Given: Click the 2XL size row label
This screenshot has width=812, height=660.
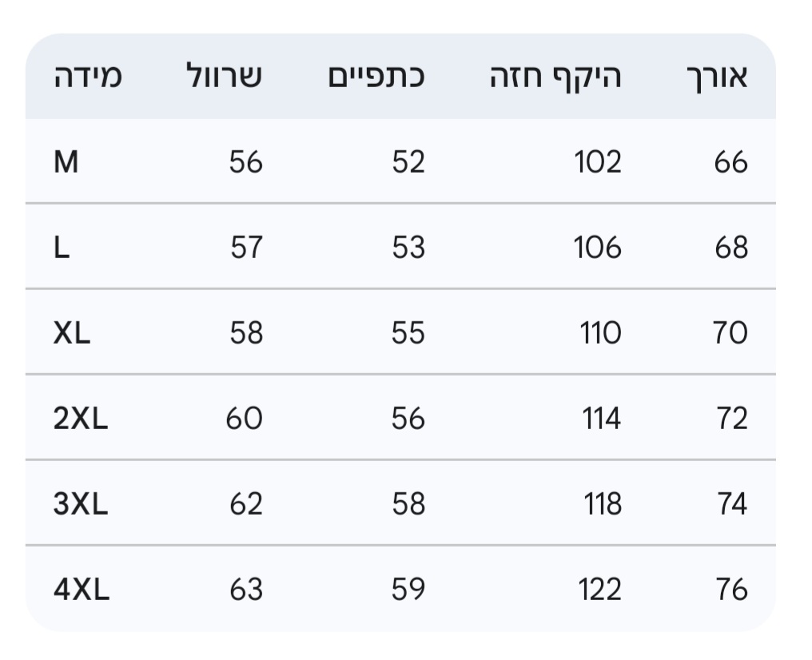Looking at the screenshot, I should [x=81, y=419].
